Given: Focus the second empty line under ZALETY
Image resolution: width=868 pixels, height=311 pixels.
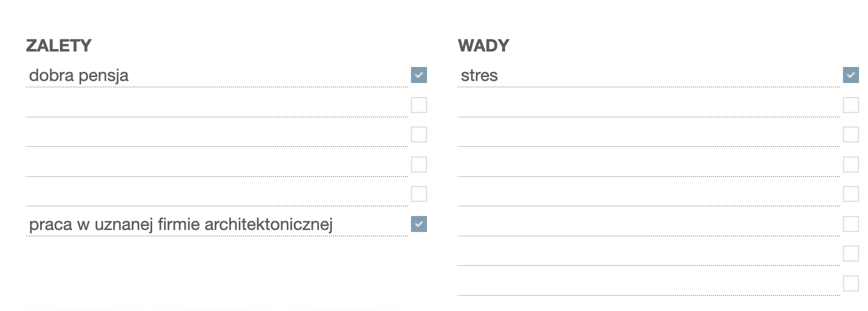Looking at the screenshot, I should [217, 135].
